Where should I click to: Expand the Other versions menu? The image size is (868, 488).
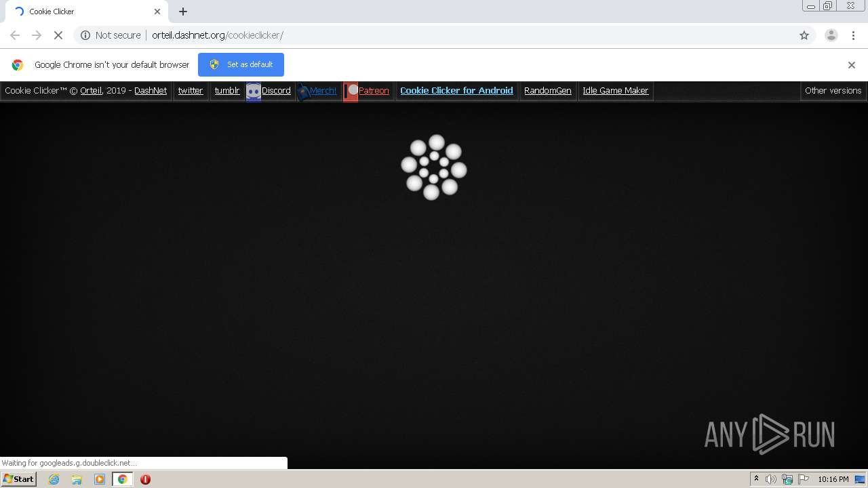833,91
